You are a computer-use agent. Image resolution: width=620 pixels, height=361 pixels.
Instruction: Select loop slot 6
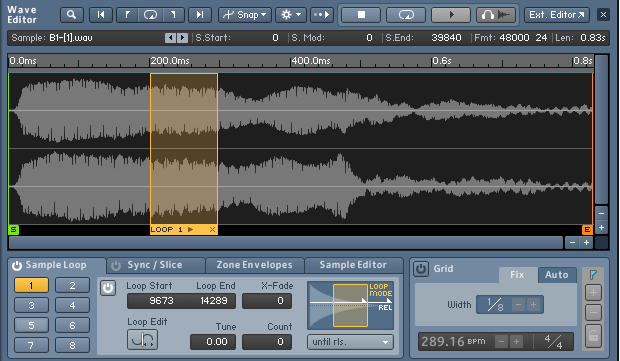tap(72, 325)
